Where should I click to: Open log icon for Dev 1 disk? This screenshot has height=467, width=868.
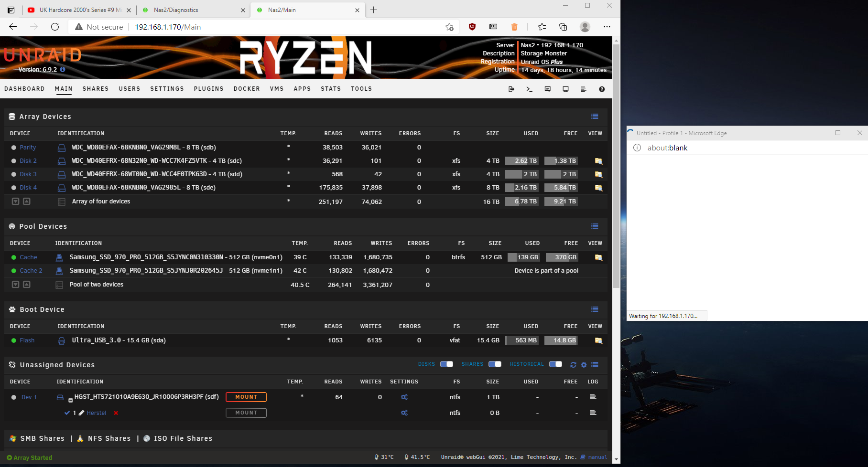(x=593, y=397)
